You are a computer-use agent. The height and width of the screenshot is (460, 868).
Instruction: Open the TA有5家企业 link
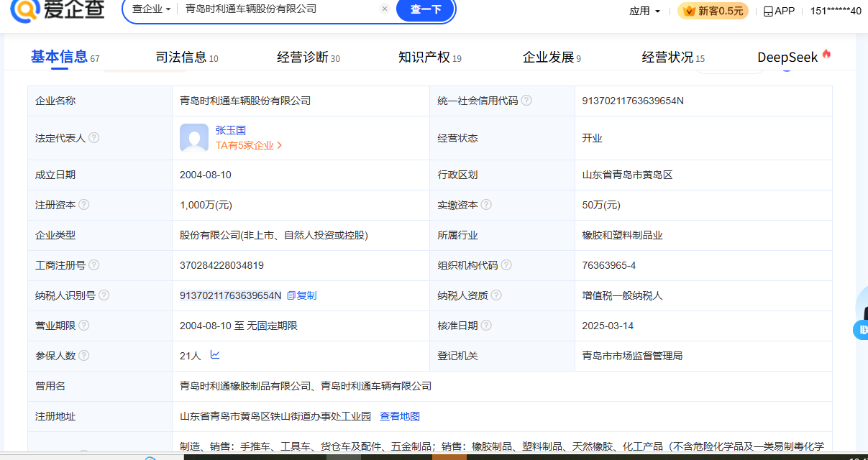249,145
